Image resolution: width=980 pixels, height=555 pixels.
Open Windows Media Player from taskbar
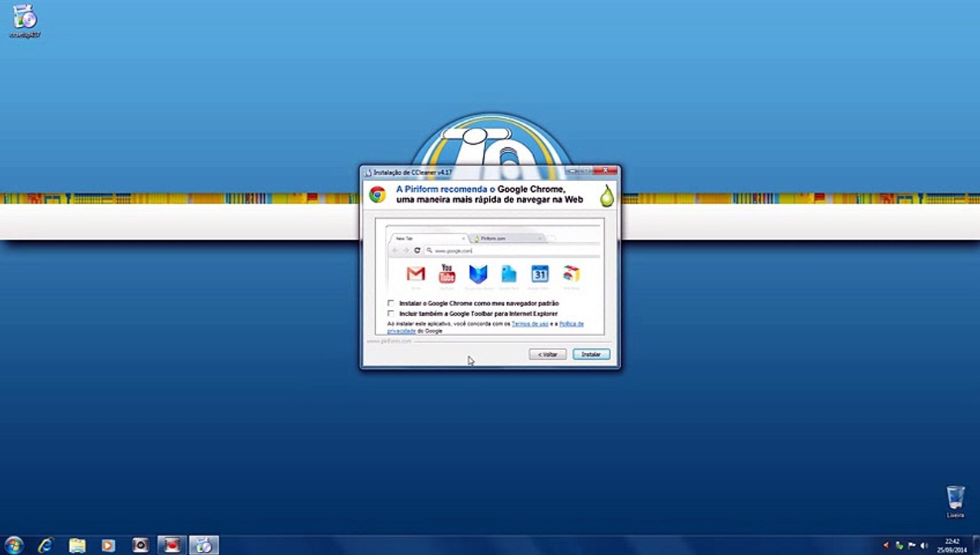[x=109, y=545]
